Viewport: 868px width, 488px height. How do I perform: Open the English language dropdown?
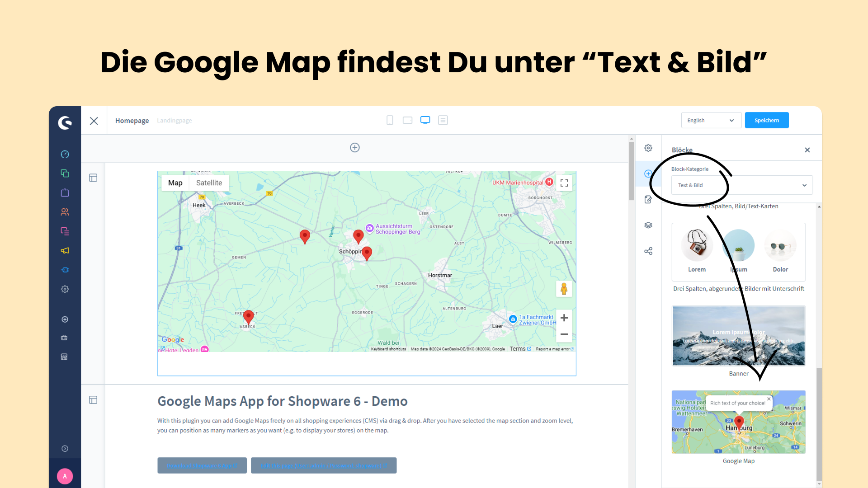pos(711,120)
